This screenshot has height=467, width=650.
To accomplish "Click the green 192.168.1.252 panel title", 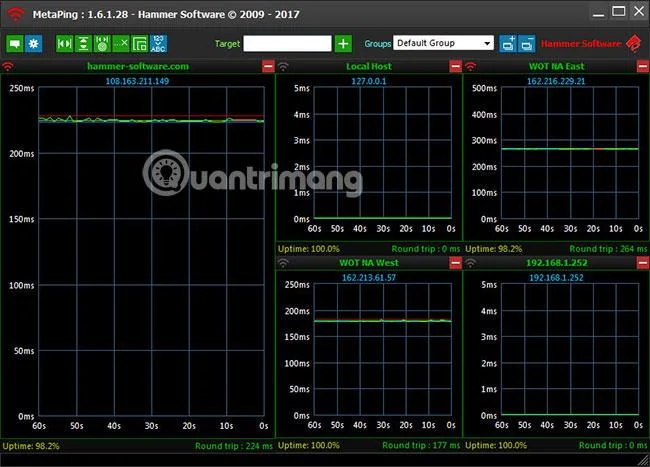I will point(556,263).
